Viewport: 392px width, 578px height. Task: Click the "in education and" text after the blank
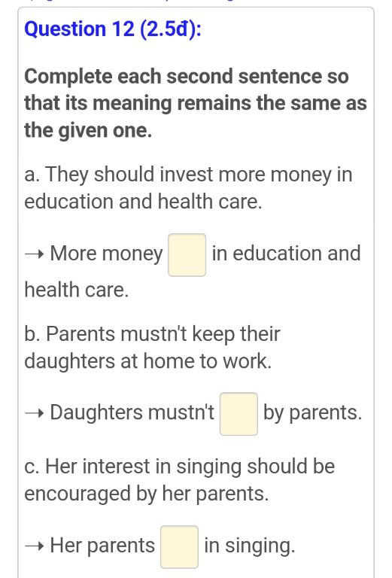coord(286,253)
